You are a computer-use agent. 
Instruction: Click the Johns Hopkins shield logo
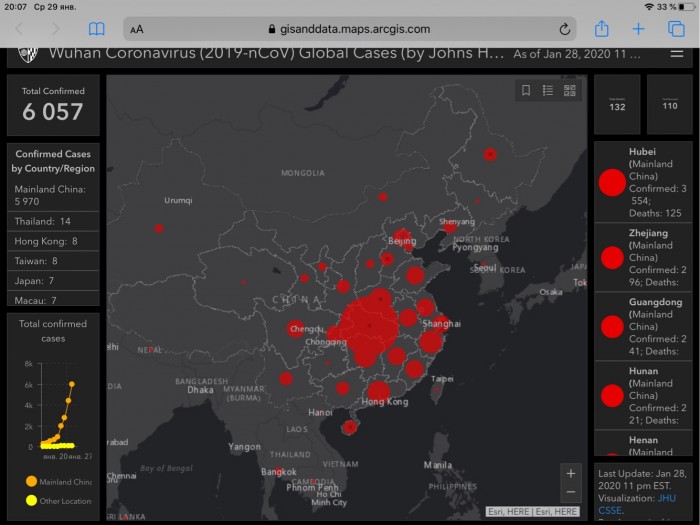(x=28, y=54)
